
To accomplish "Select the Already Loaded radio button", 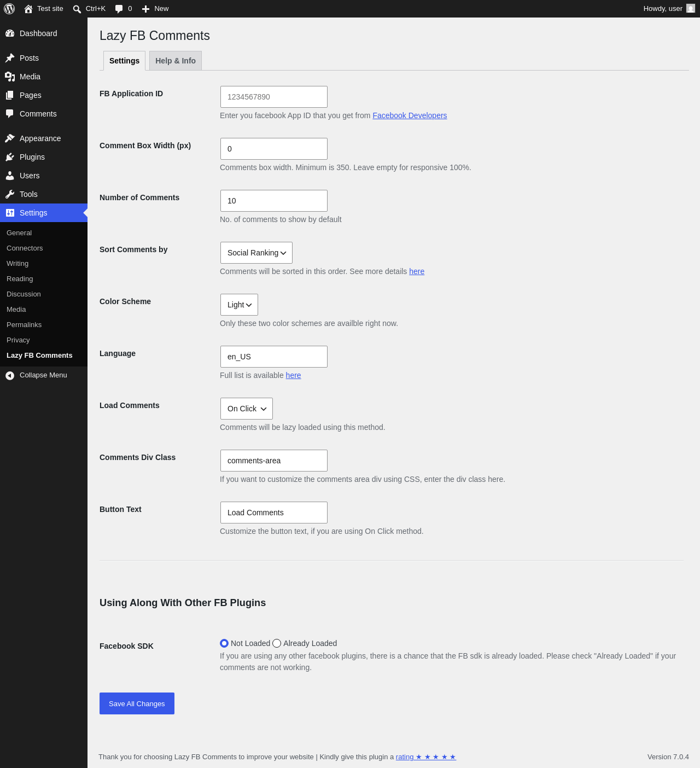I will click(x=277, y=643).
